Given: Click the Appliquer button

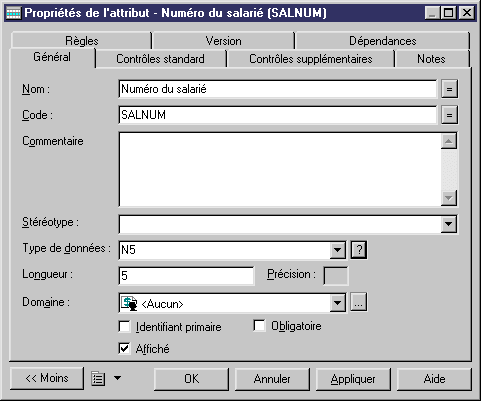Looking at the screenshot, I should tap(353, 379).
